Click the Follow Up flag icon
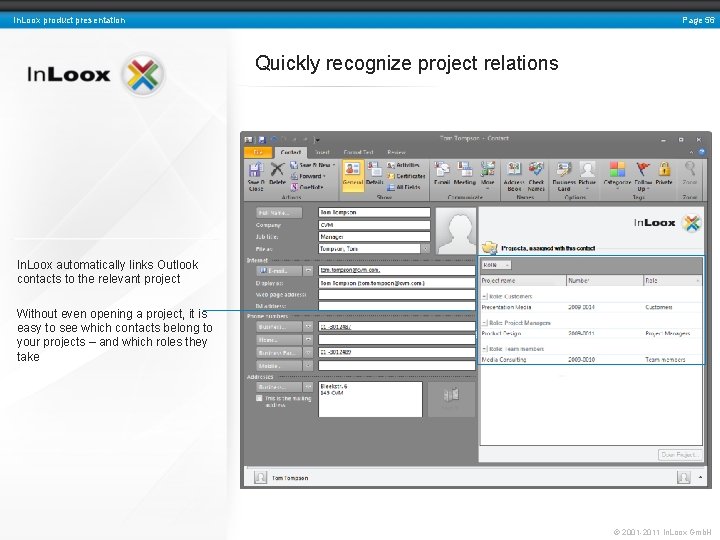Image resolution: width=720 pixels, height=540 pixels. [x=643, y=176]
